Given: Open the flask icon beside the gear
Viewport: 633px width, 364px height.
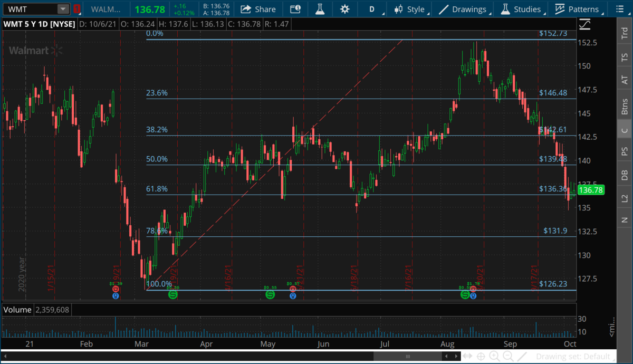Looking at the screenshot, I should coord(320,9).
